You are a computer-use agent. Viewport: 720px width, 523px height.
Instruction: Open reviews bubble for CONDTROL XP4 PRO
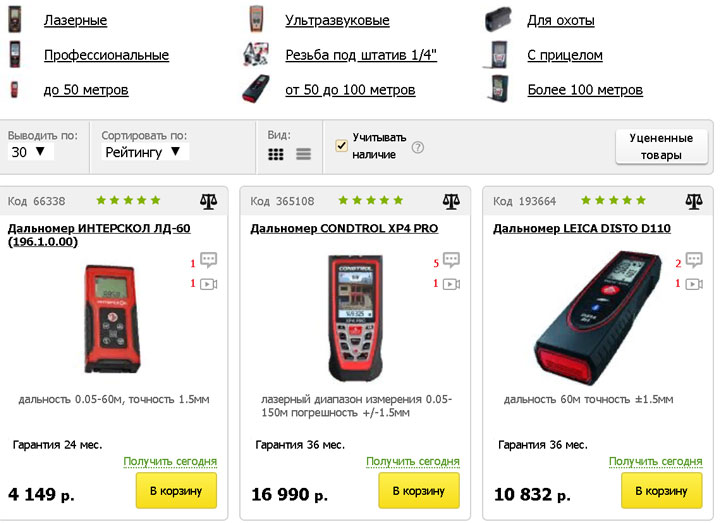point(451,260)
